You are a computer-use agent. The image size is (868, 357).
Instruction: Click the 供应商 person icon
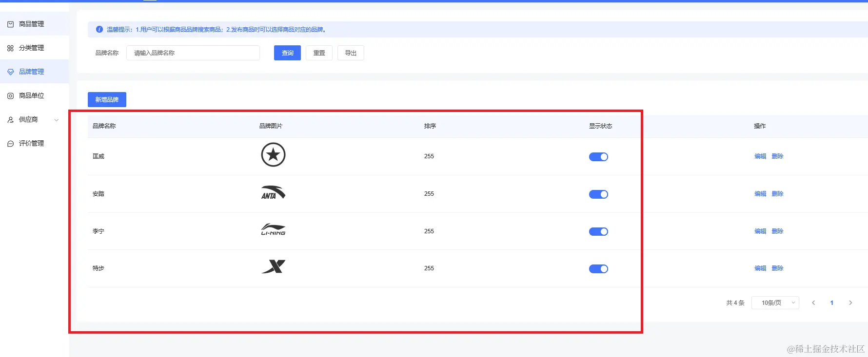click(x=10, y=119)
